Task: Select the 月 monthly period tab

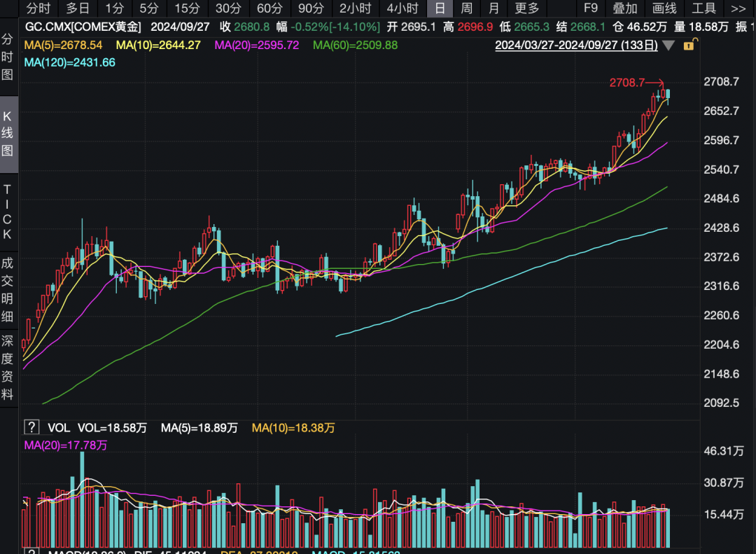Action: click(493, 8)
